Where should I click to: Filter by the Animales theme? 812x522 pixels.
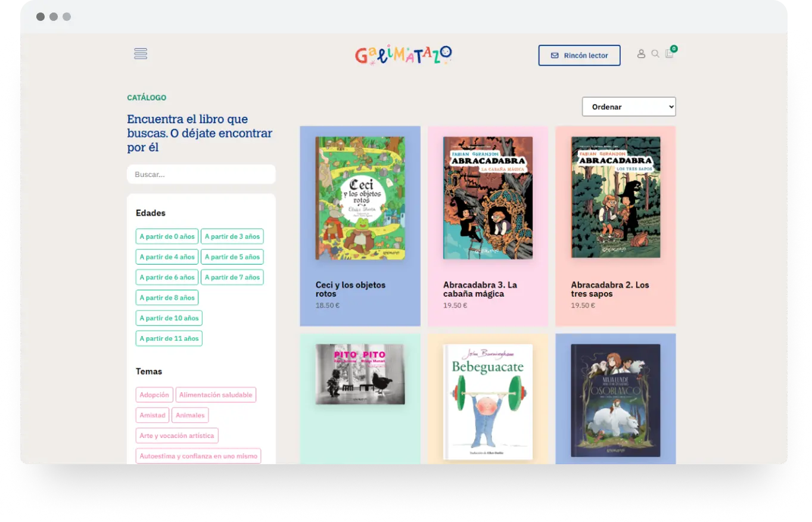click(x=190, y=415)
